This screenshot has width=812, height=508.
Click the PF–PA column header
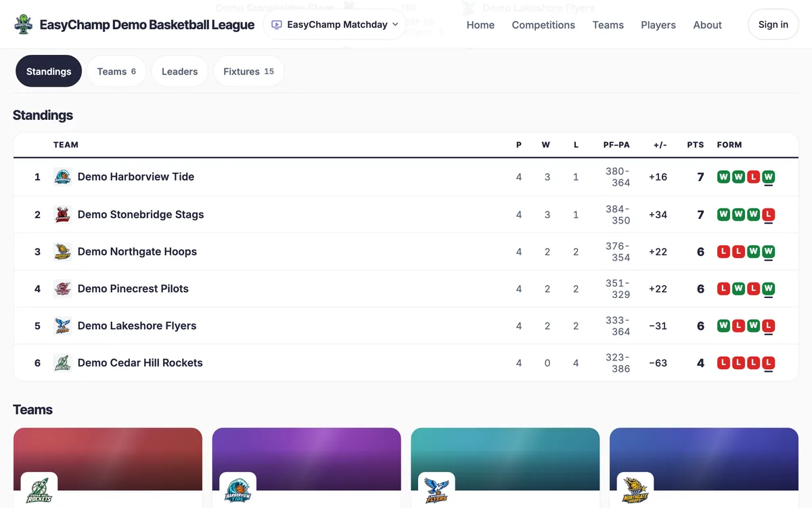[616, 145]
